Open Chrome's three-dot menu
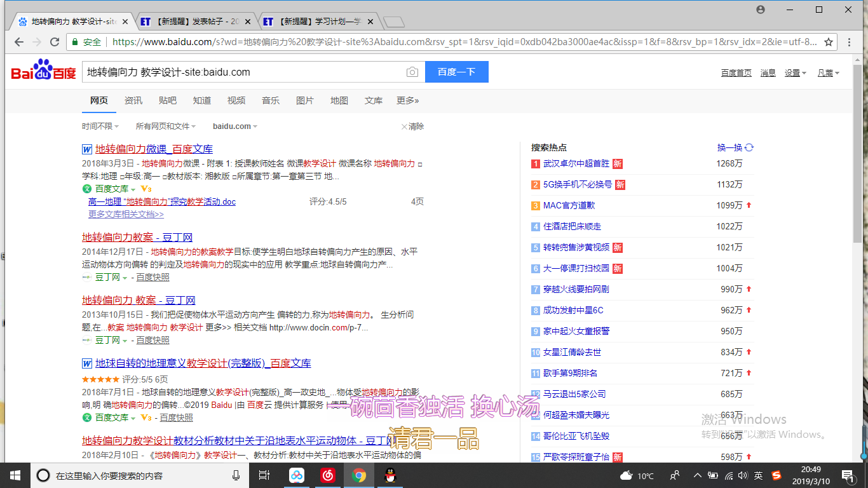868x488 pixels. pos(850,42)
